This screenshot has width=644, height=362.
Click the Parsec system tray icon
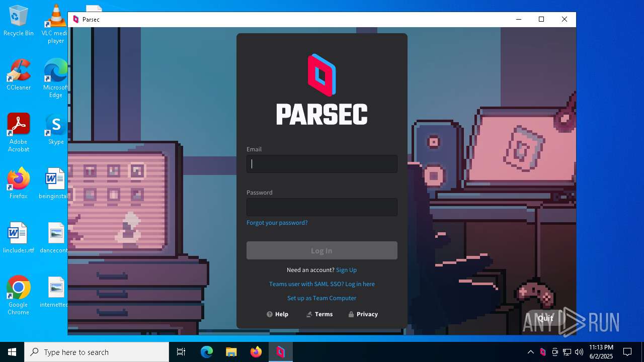point(543,352)
